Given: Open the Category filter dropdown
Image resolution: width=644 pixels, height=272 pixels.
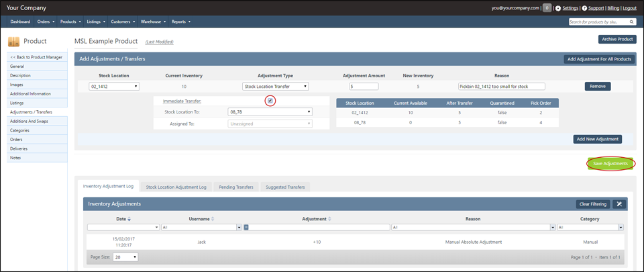Looking at the screenshot, I should click(621, 227).
